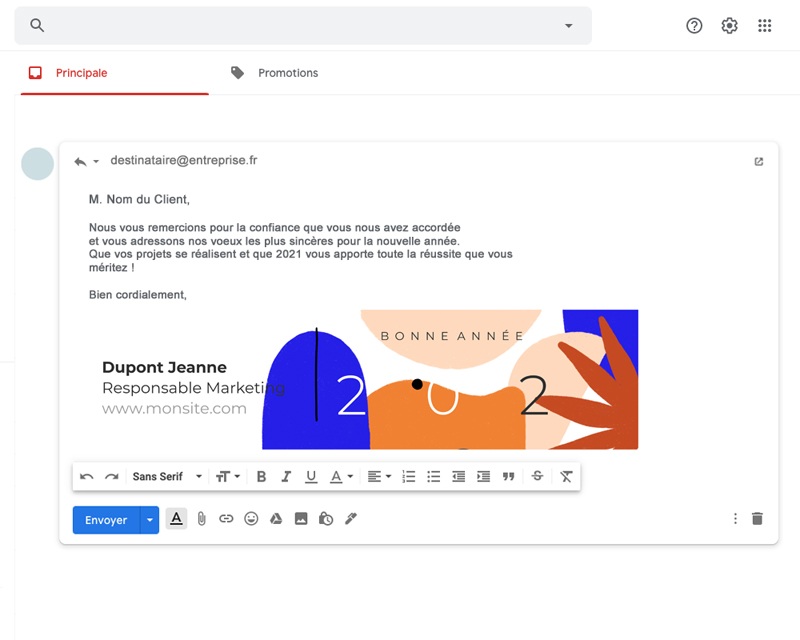800x640 pixels.
Task: Open the text size dropdown
Action: click(228, 477)
